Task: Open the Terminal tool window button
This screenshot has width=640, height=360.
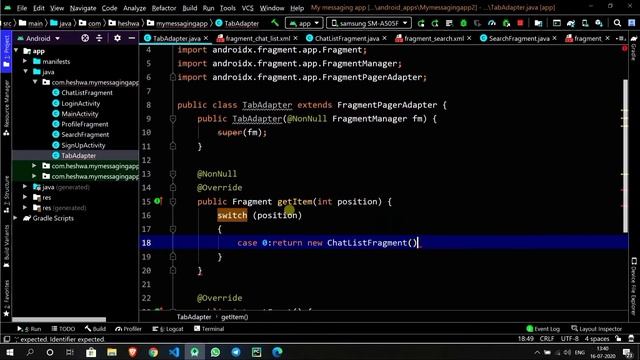Action: tap(209, 329)
